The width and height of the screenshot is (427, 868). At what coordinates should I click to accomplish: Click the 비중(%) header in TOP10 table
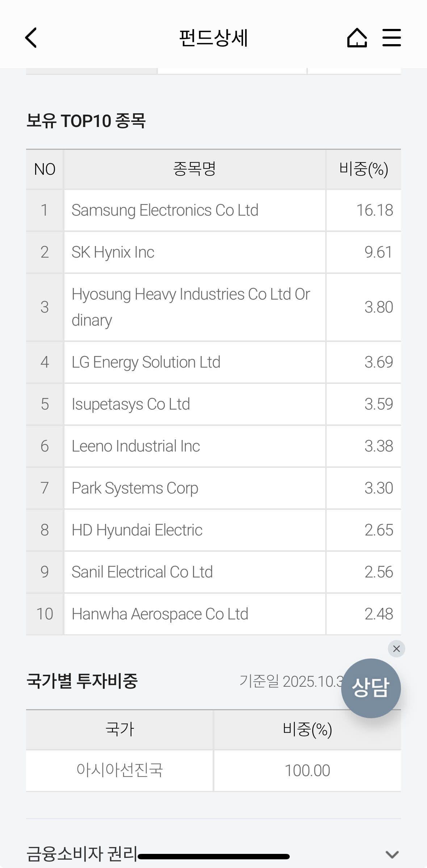point(363,169)
